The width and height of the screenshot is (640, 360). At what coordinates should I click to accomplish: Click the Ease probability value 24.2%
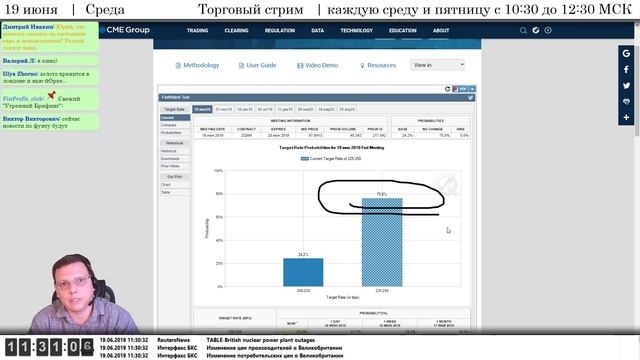point(407,135)
